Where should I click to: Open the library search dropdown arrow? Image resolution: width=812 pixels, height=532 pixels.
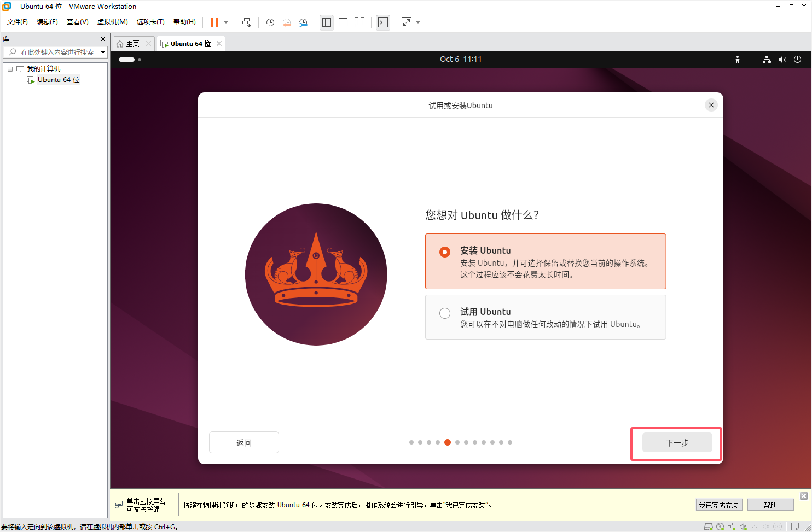pos(103,52)
